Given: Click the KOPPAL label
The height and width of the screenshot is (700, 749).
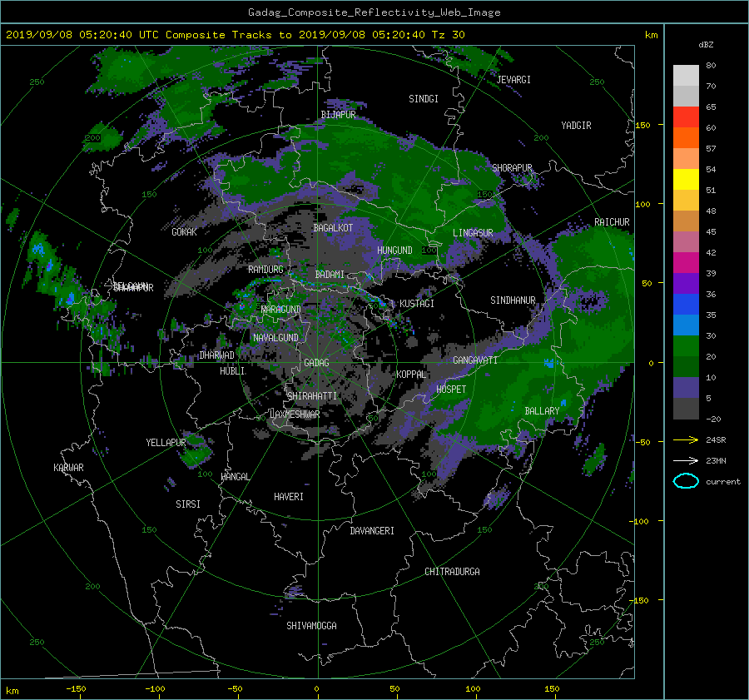Looking at the screenshot, I should (x=411, y=374).
